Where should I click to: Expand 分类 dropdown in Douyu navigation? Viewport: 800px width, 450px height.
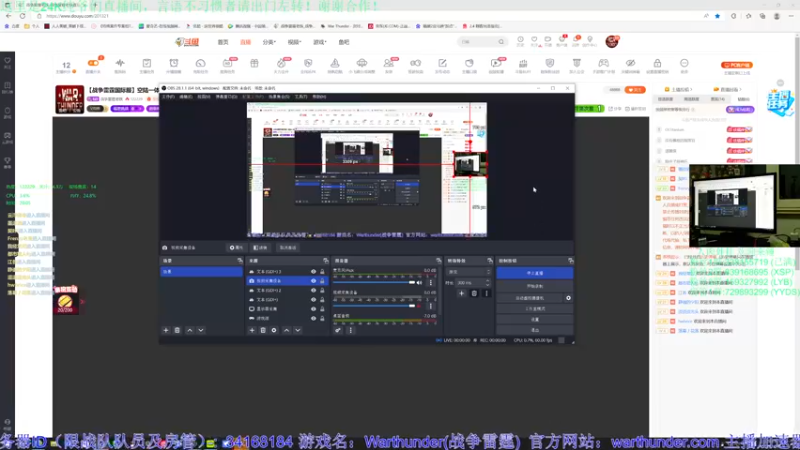[269, 42]
